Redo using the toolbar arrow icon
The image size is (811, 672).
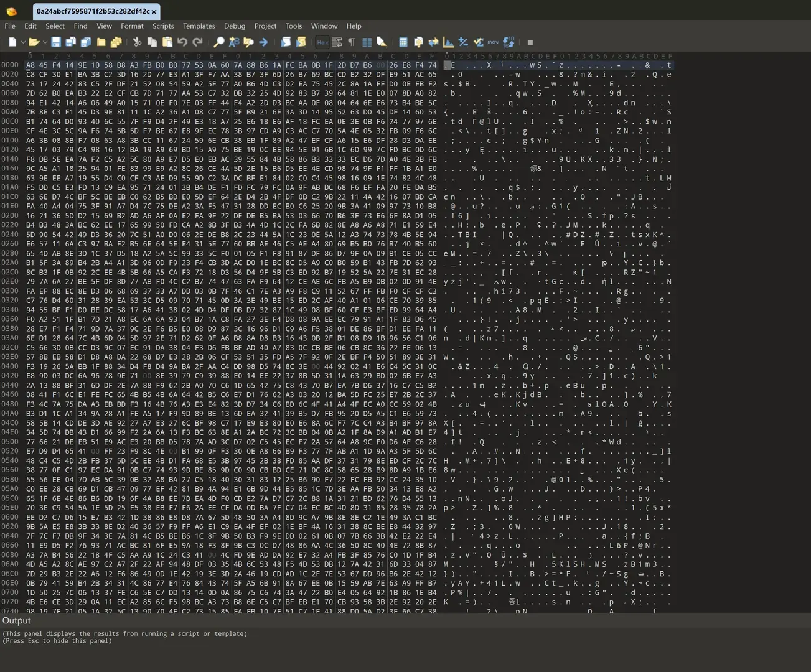click(x=197, y=42)
